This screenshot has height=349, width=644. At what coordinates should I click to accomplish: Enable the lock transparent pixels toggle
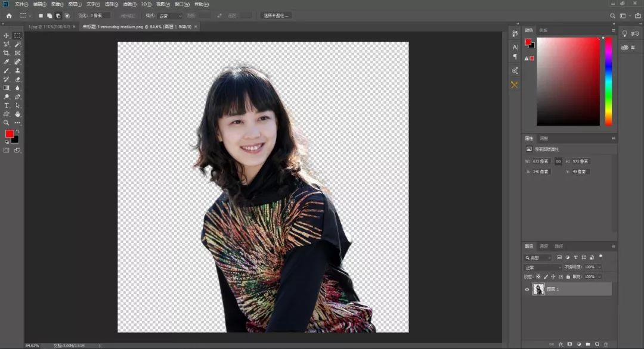click(538, 276)
